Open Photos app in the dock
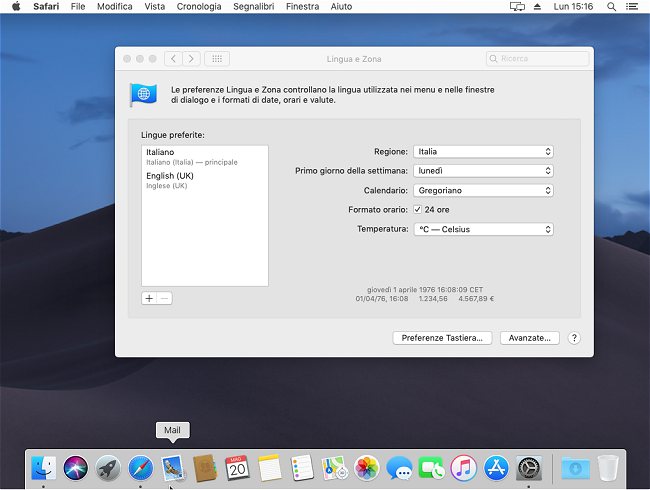 367,467
